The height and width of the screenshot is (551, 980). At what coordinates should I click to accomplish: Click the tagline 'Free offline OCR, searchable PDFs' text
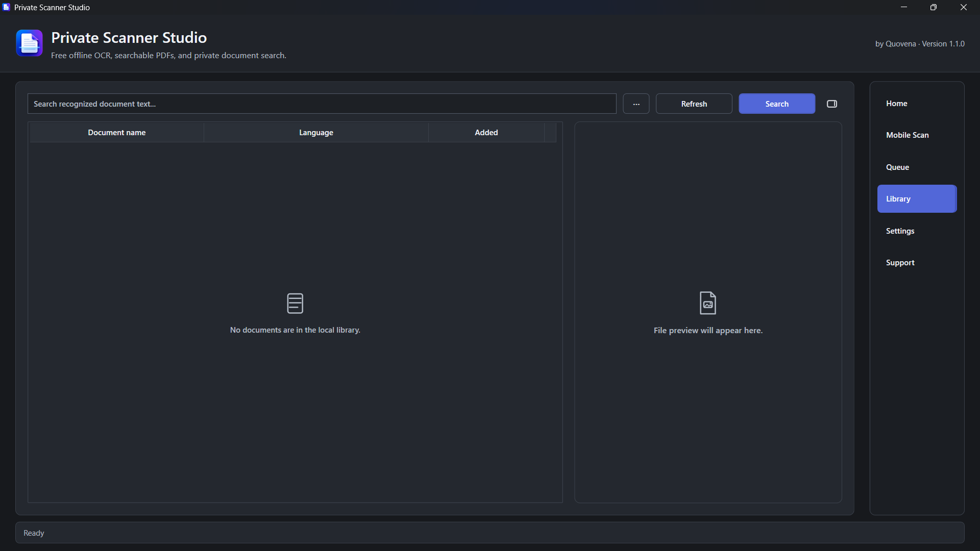coord(168,55)
